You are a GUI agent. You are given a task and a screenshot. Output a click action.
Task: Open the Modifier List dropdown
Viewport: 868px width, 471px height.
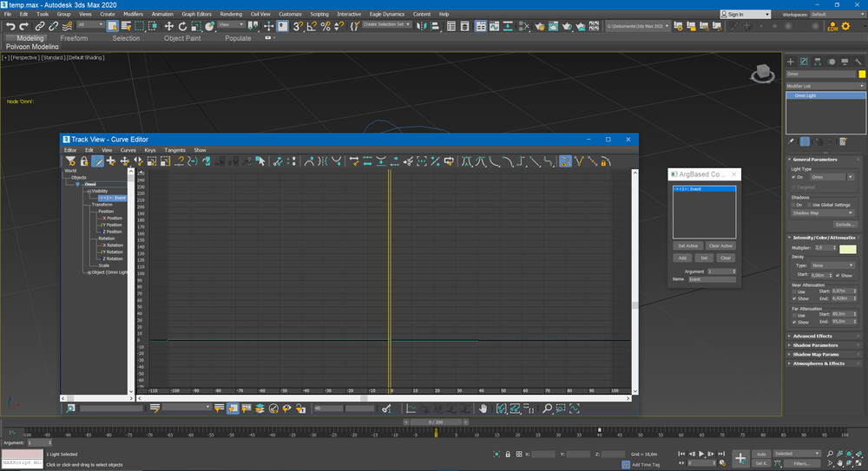point(825,86)
